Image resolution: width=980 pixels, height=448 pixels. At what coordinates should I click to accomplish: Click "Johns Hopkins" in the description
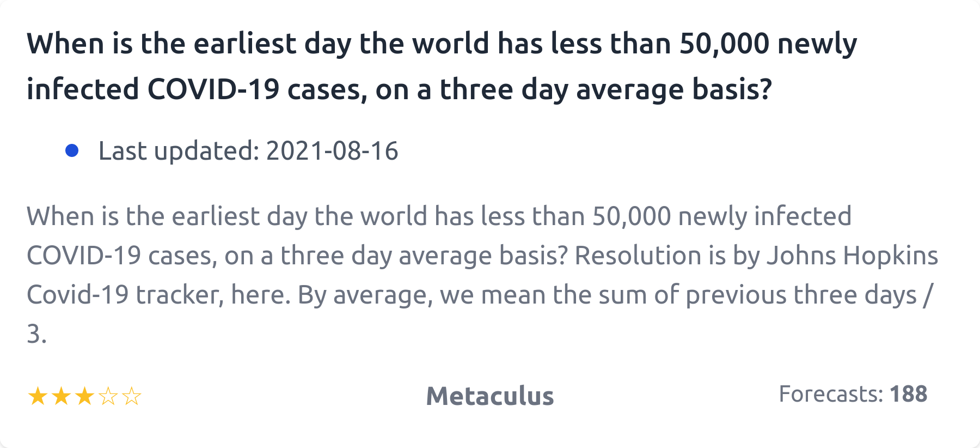tap(853, 256)
